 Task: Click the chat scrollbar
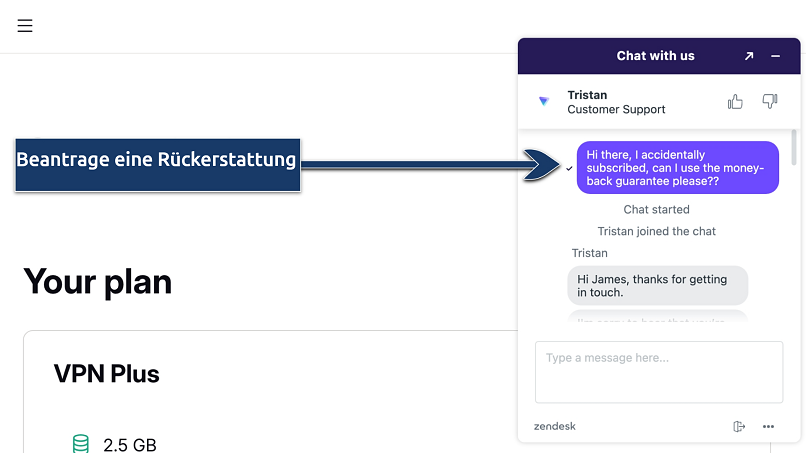(794, 147)
